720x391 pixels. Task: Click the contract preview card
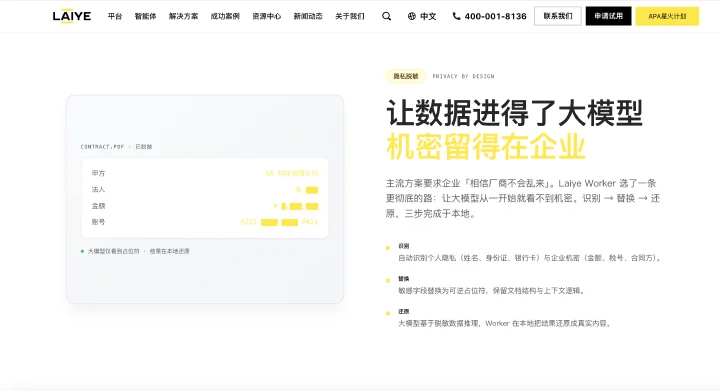click(205, 198)
